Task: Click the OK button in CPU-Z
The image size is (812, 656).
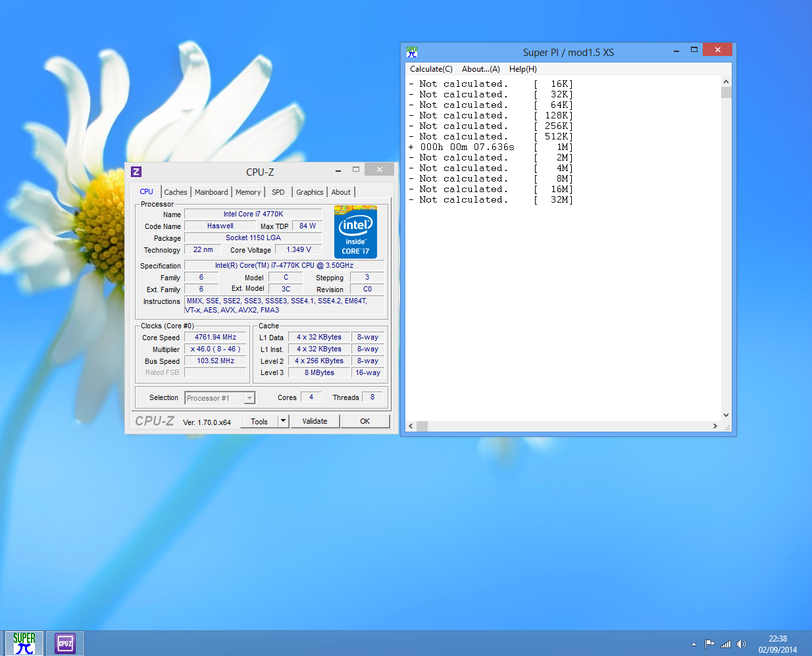Action: coord(365,421)
